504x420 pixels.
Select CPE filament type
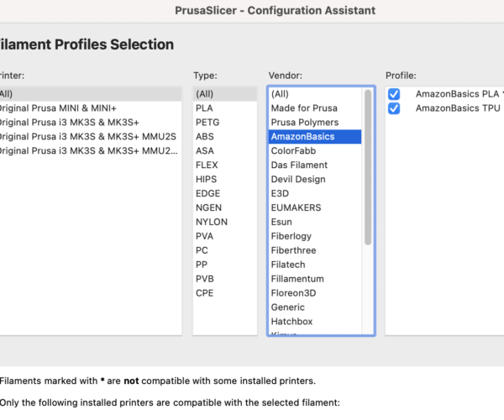(x=224, y=293)
